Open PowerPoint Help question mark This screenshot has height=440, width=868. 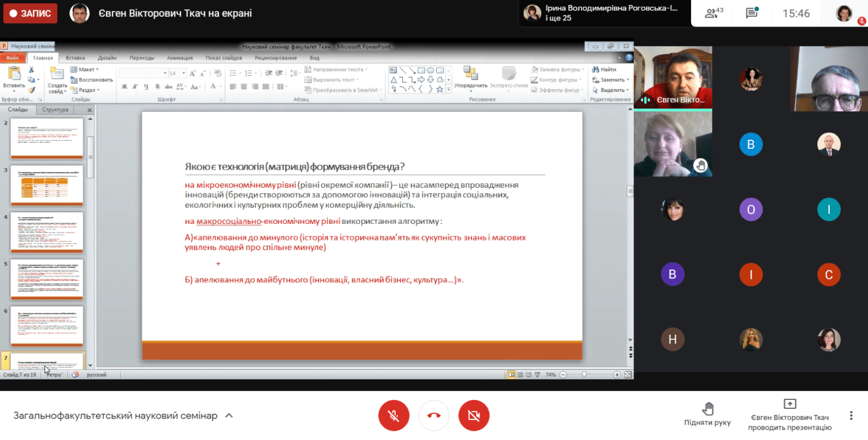click(x=629, y=58)
